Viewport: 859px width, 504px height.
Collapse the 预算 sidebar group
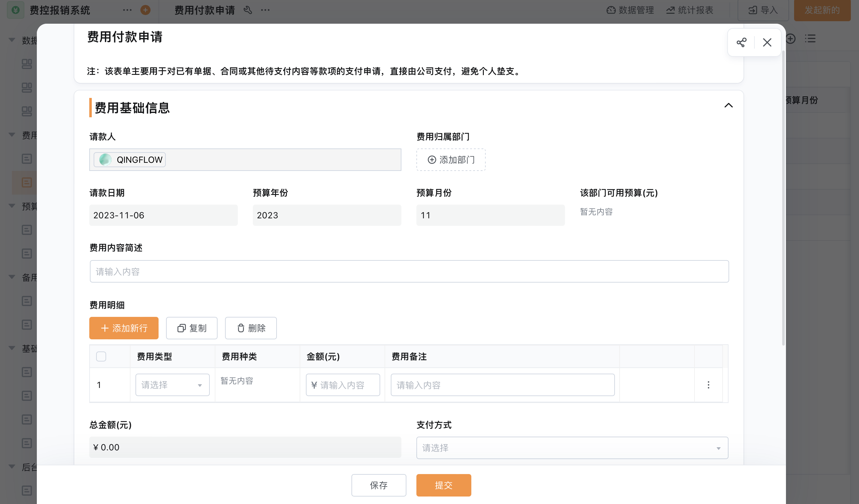coord(12,206)
